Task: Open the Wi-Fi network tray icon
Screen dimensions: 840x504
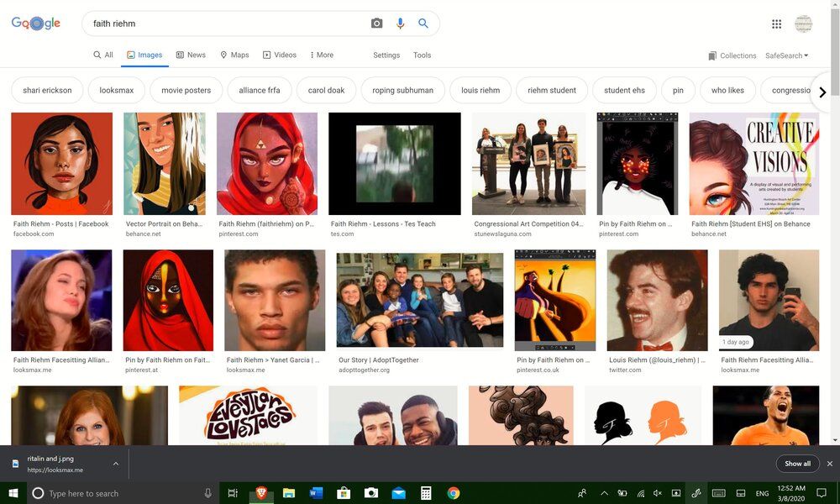Action: pyautogui.click(x=640, y=493)
